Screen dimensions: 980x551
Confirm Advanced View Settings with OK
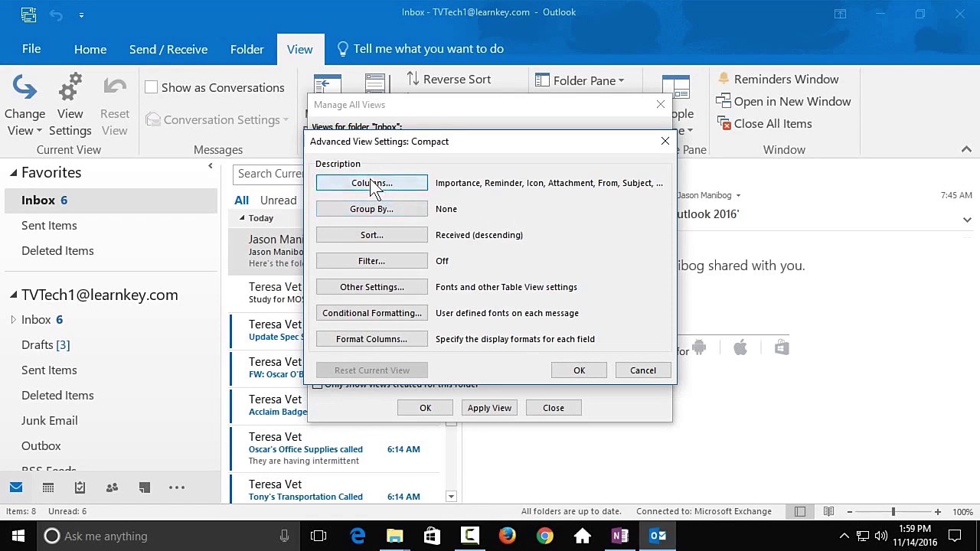(579, 370)
